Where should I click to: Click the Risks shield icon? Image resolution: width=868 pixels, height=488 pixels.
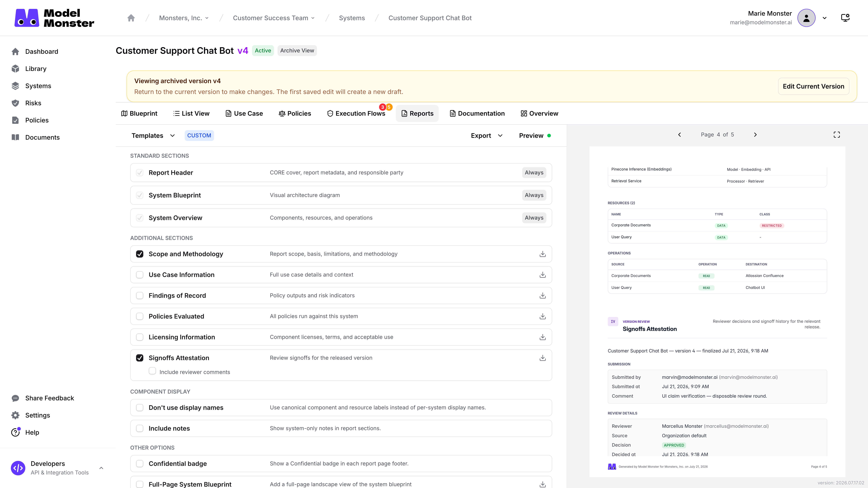point(16,103)
